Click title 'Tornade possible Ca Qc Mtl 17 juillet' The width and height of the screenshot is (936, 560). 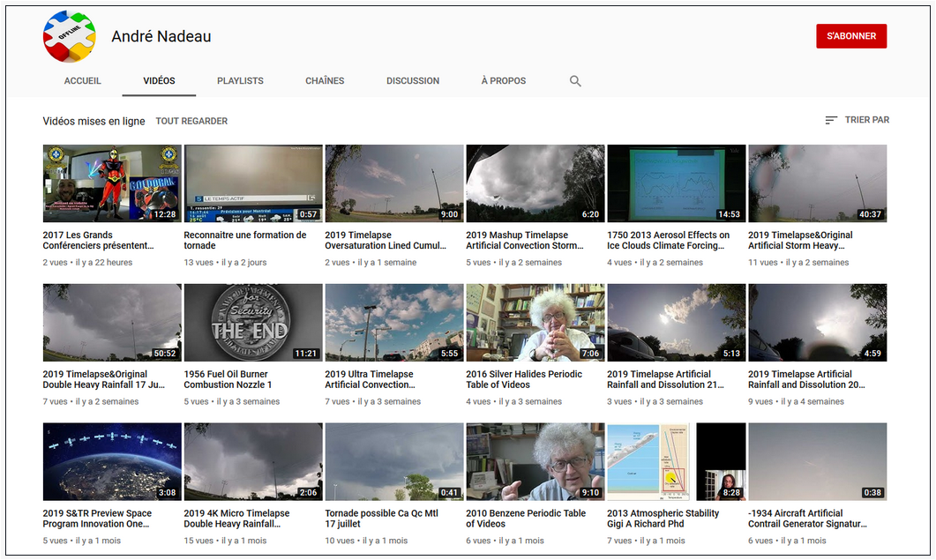382,519
